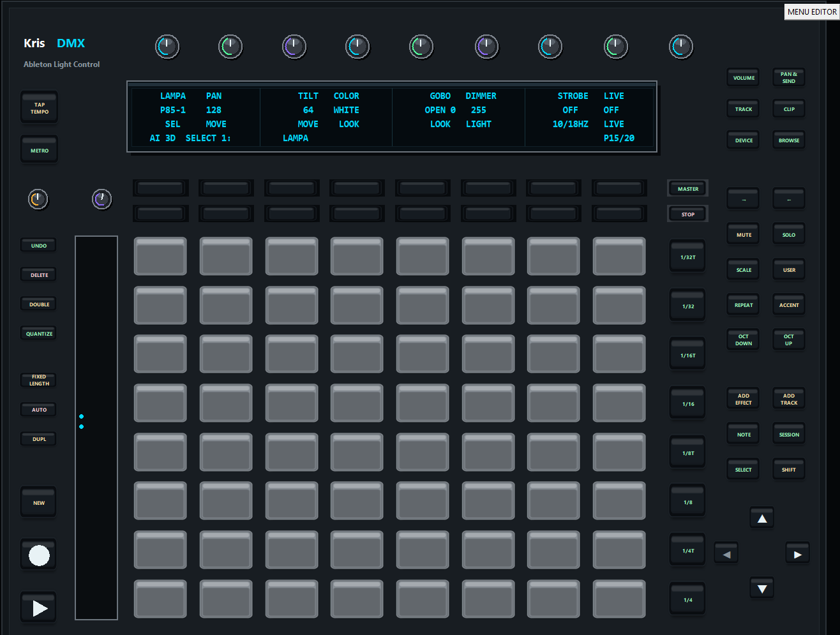Open BROWSE mode

coord(789,140)
